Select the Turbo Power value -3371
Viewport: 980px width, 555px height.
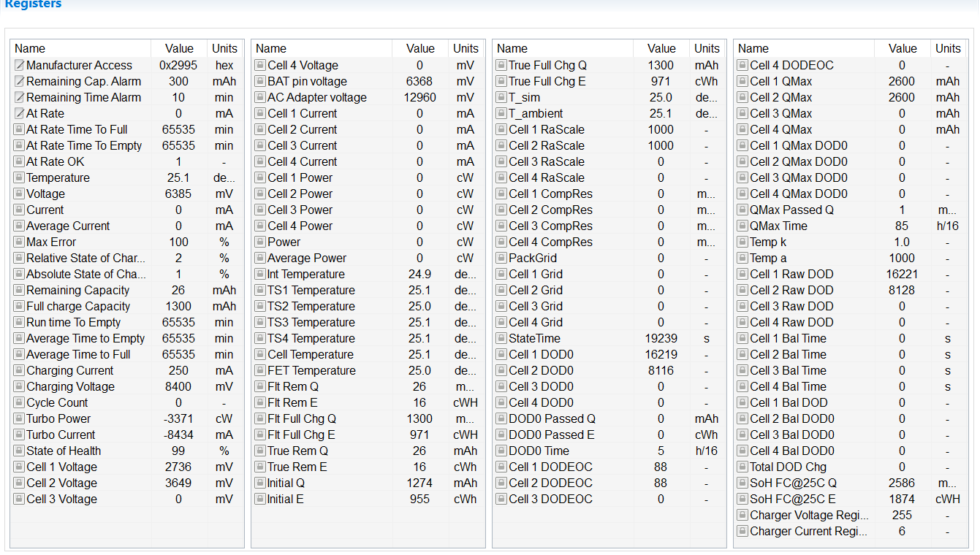point(178,419)
